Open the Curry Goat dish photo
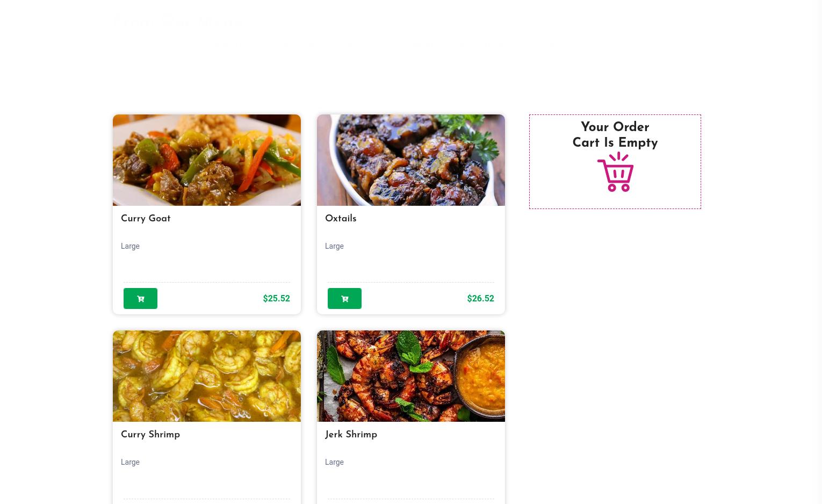822x504 pixels. pos(207,160)
